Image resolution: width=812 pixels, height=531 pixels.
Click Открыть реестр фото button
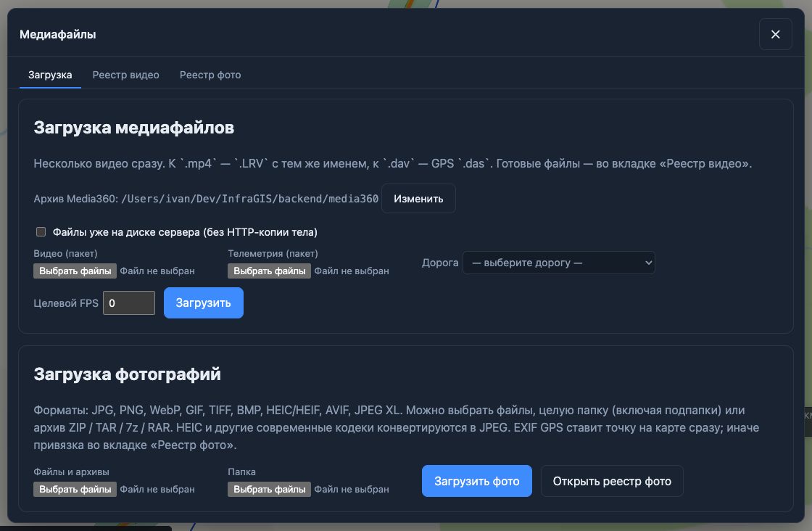coord(612,481)
